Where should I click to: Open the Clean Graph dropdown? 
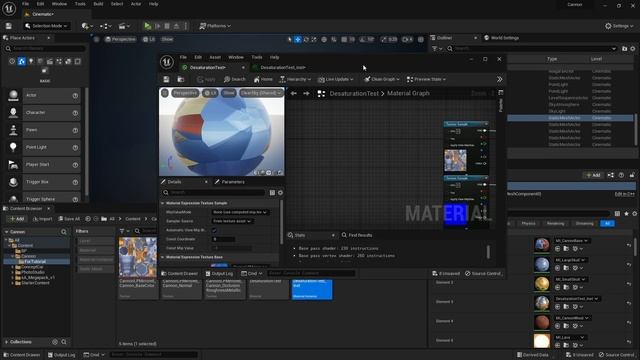click(x=382, y=79)
